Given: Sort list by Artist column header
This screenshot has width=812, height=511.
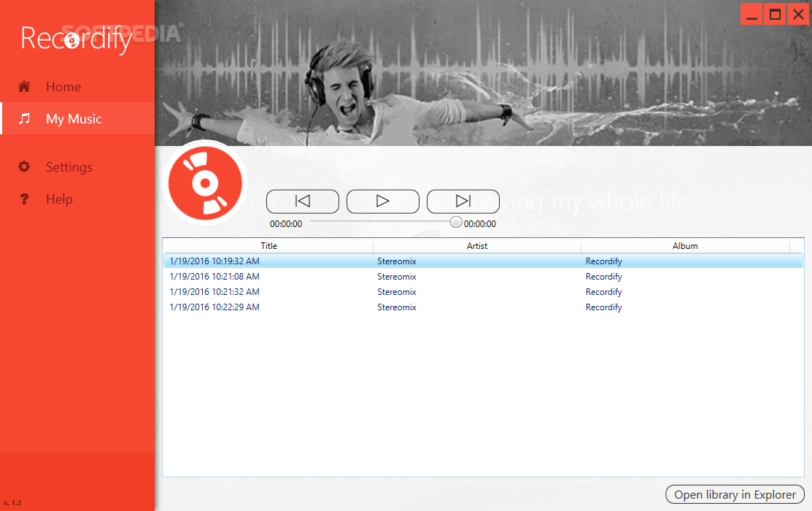Looking at the screenshot, I should 477,246.
